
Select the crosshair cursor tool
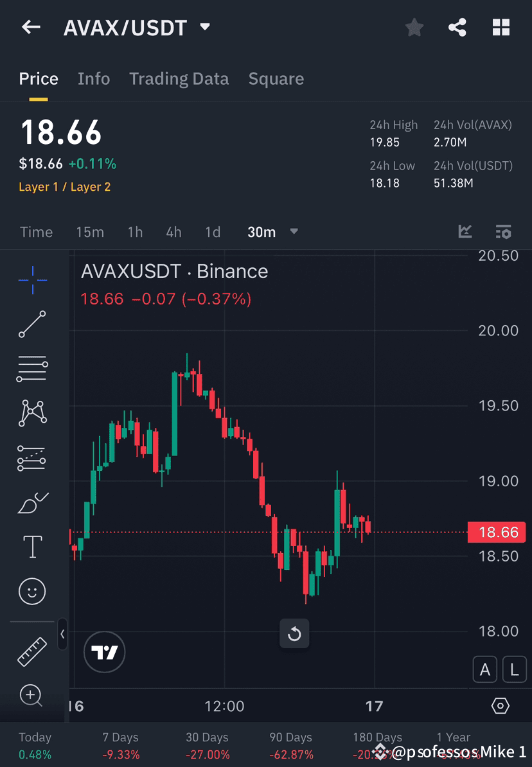tap(32, 280)
